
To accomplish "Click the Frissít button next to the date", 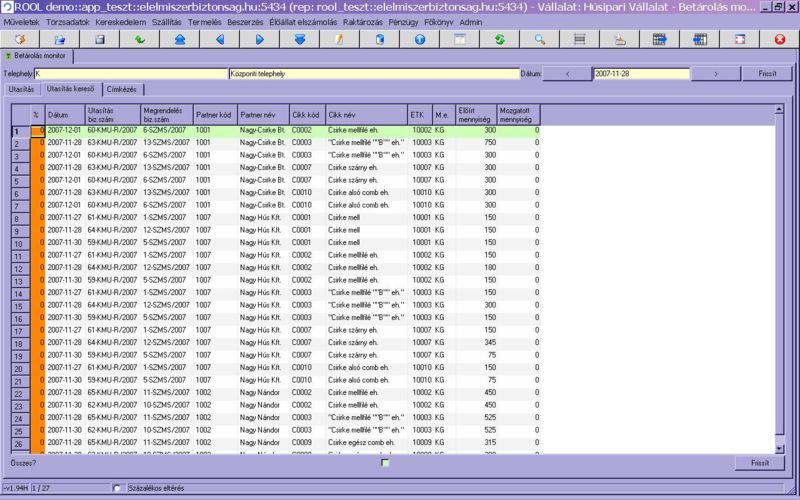I will coord(768,73).
